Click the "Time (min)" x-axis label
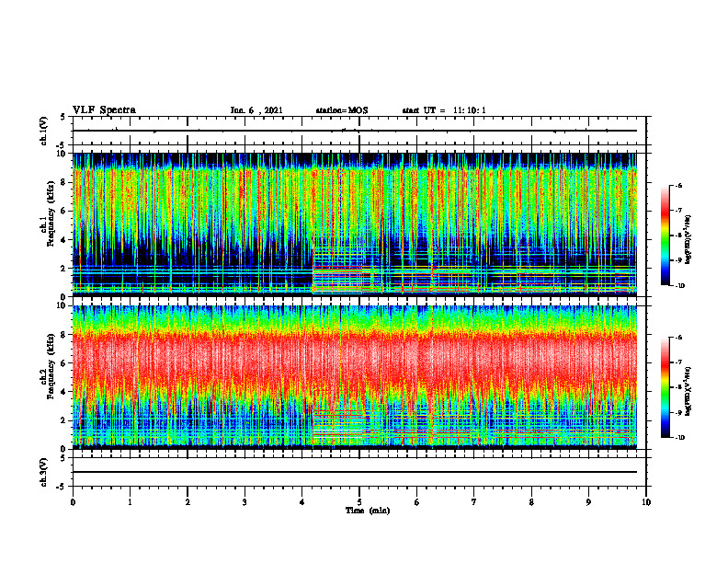The image size is (728, 563). point(368,511)
